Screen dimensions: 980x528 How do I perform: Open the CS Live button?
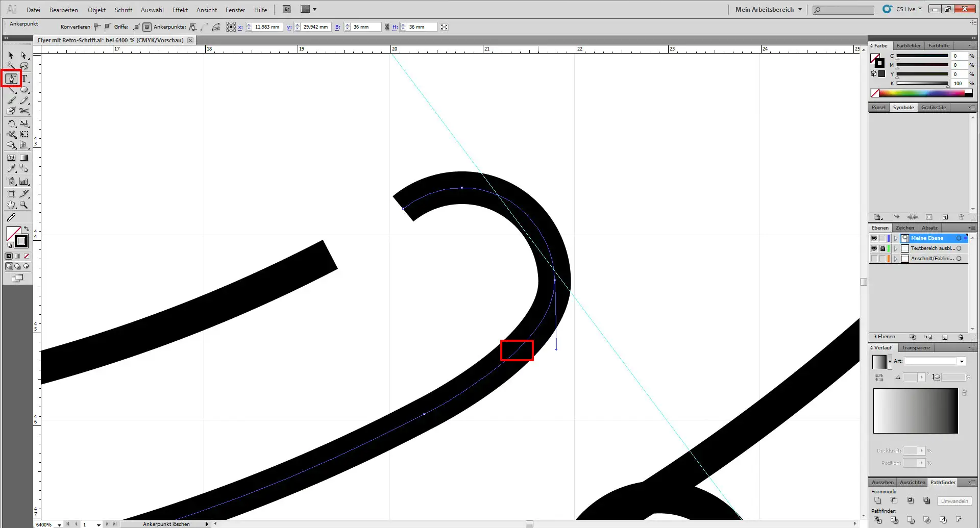902,9
